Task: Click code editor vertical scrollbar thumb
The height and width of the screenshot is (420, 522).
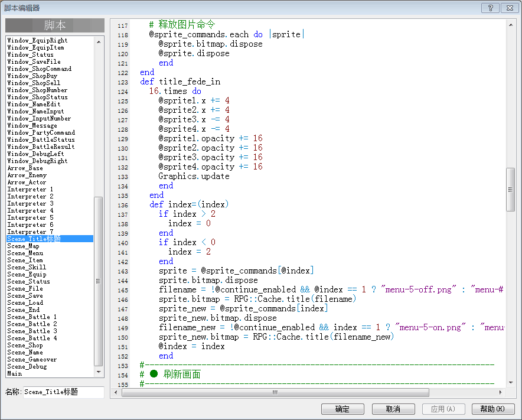Action: pos(510,190)
